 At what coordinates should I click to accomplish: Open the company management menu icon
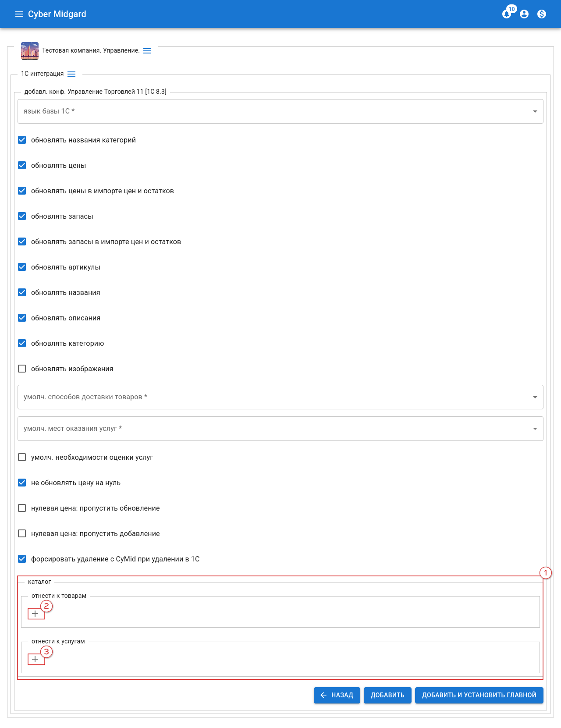click(147, 51)
